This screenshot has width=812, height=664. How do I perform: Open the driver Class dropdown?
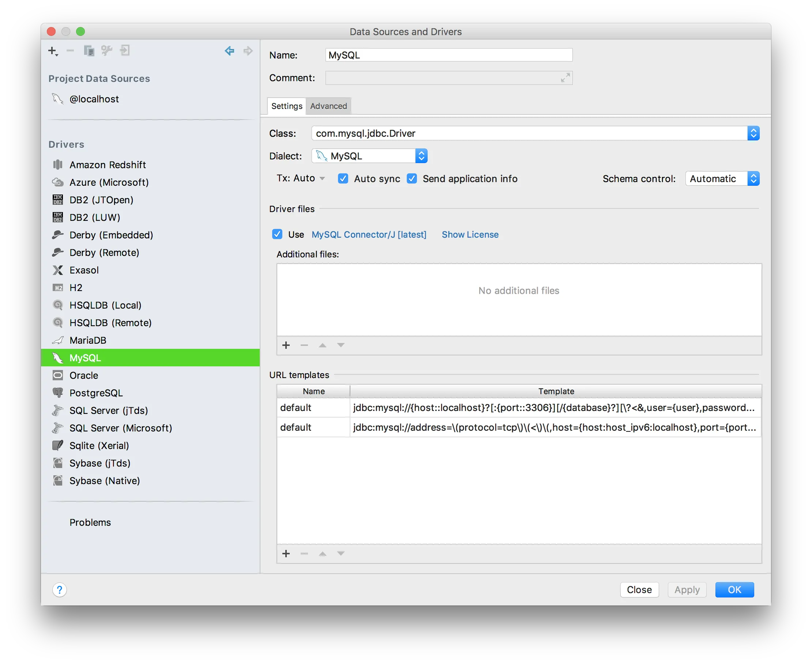click(x=753, y=133)
